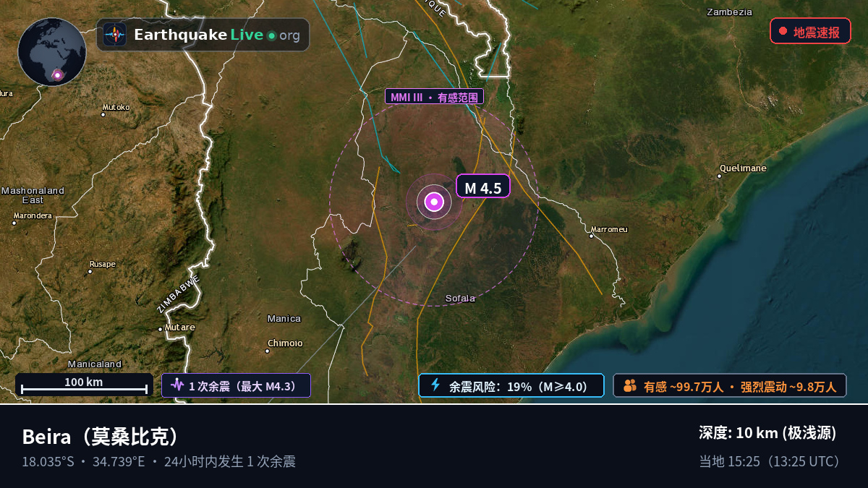Click the Manica label on map
868x488 pixels.
284,319
